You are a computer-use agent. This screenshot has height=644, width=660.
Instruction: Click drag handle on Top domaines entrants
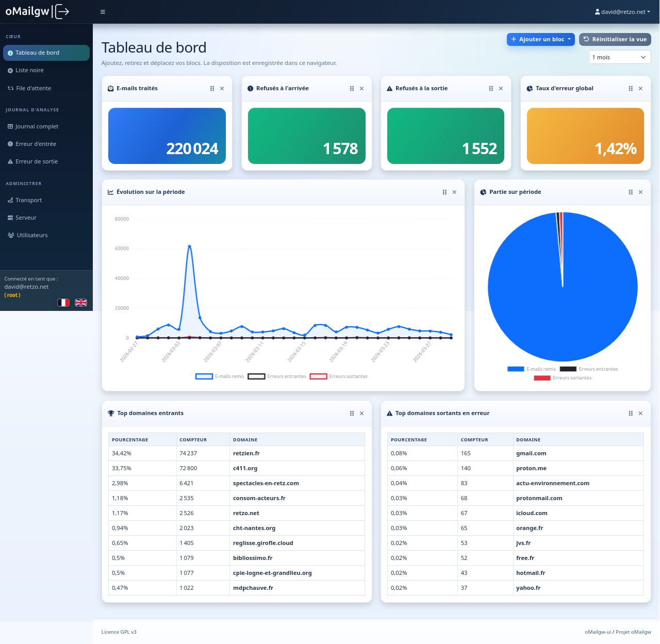coord(352,414)
